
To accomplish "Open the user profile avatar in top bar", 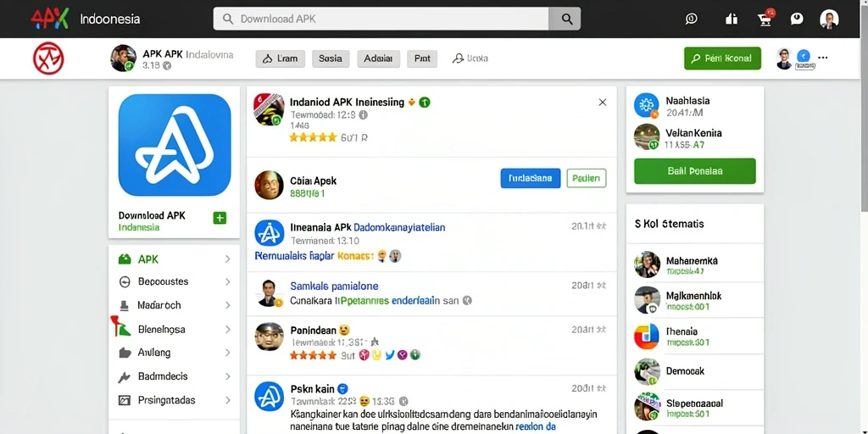I will tap(829, 19).
